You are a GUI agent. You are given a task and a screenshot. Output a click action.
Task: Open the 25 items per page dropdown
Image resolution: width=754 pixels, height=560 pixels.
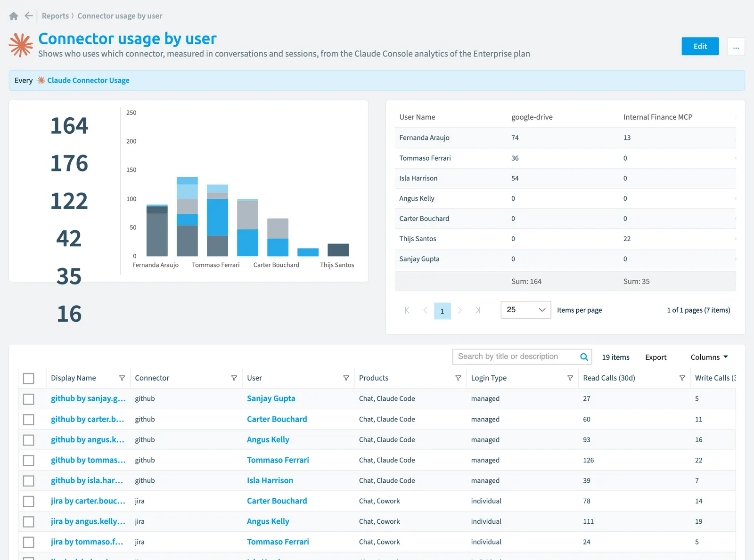coord(526,310)
